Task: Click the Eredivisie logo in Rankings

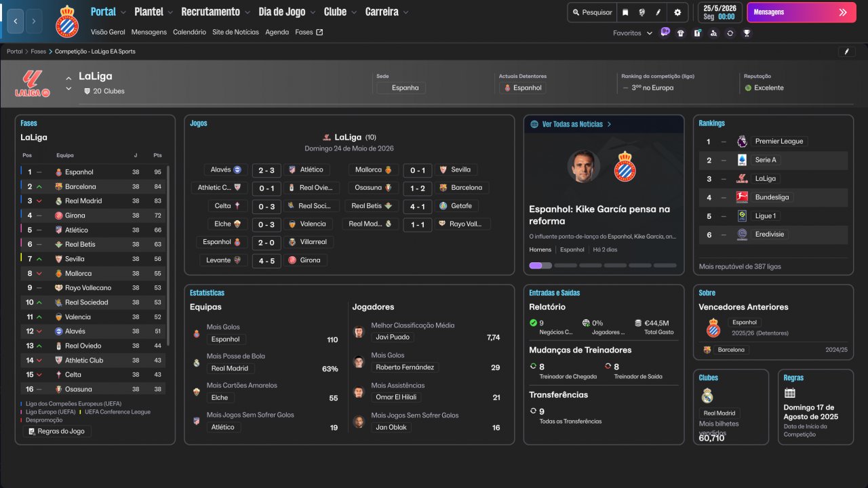Action: (x=743, y=234)
